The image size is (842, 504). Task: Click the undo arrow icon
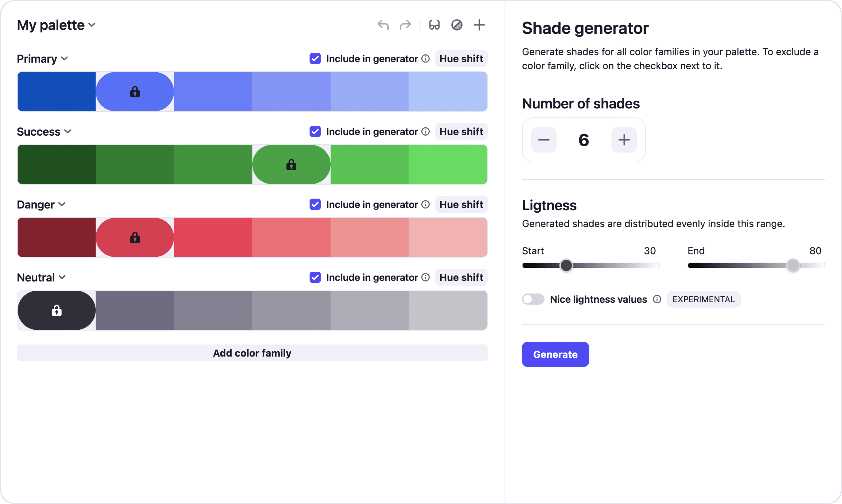[x=383, y=24]
